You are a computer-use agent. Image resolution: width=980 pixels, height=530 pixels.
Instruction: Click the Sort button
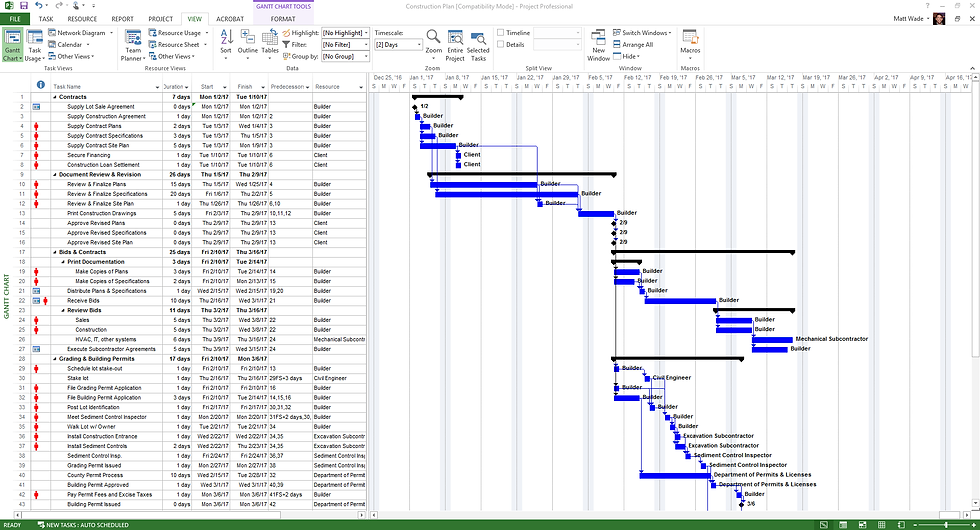pyautogui.click(x=226, y=45)
